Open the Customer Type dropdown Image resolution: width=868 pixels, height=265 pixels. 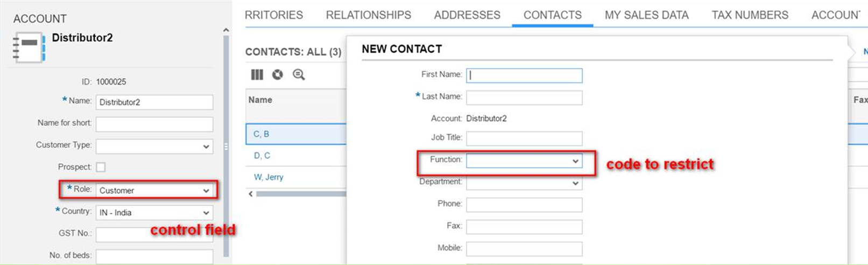[x=154, y=147]
